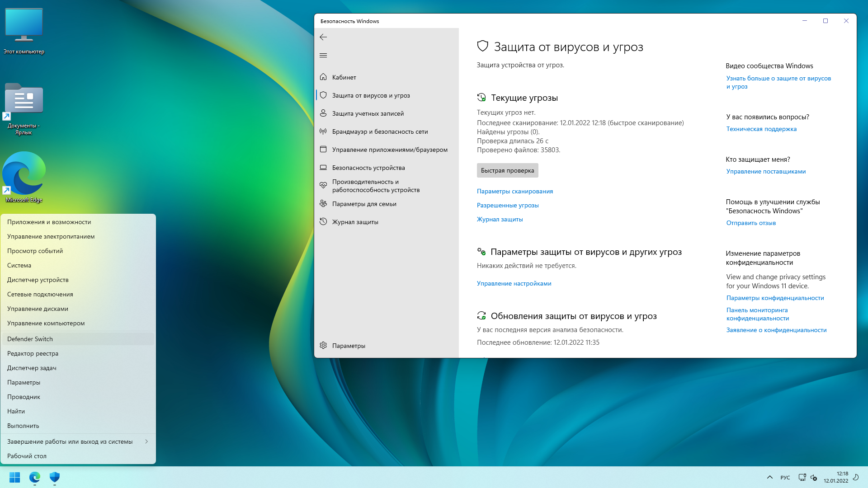This screenshot has width=868, height=488.
Task: Click the shield icon beside the page title
Action: tap(483, 46)
